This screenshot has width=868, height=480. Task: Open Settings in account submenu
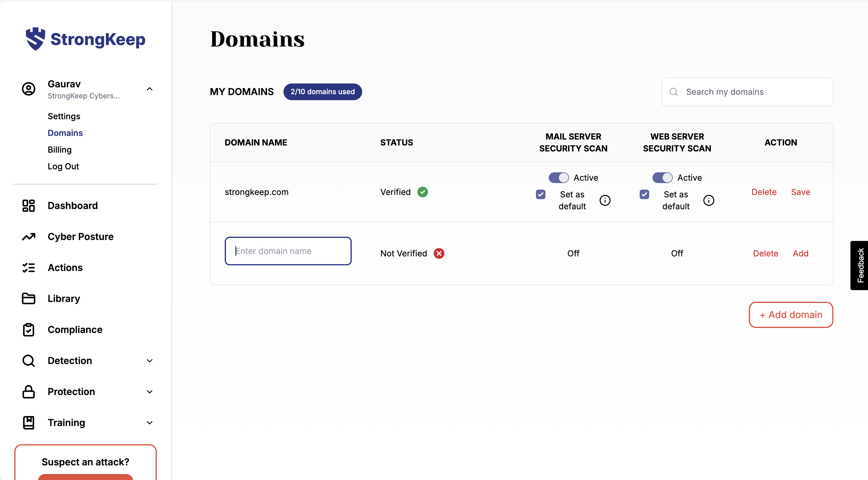64,116
